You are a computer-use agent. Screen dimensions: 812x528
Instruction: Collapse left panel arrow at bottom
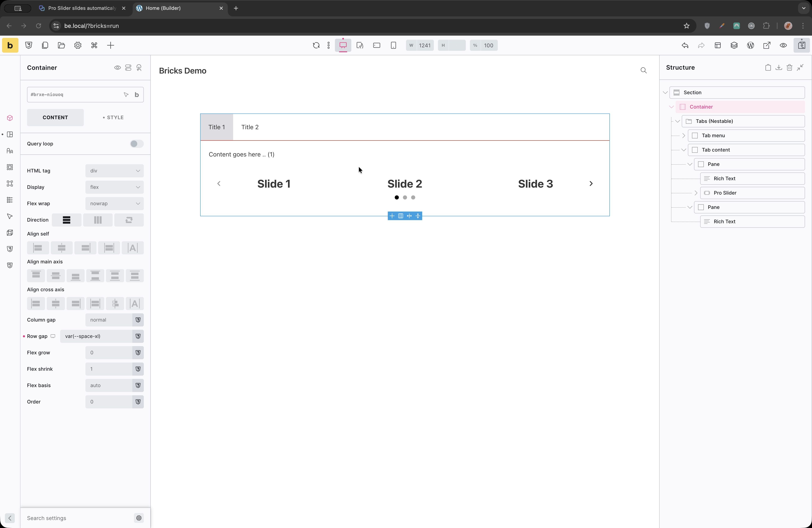[x=10, y=518]
